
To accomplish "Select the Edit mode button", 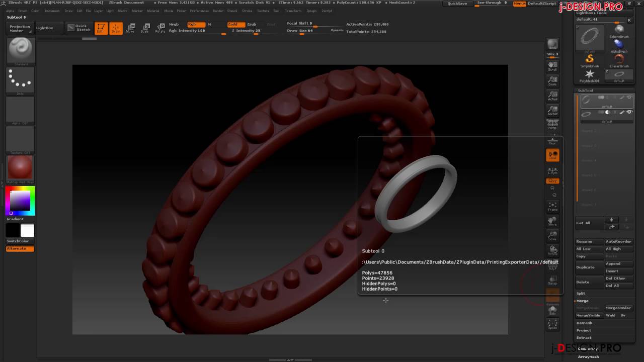I will [101, 28].
